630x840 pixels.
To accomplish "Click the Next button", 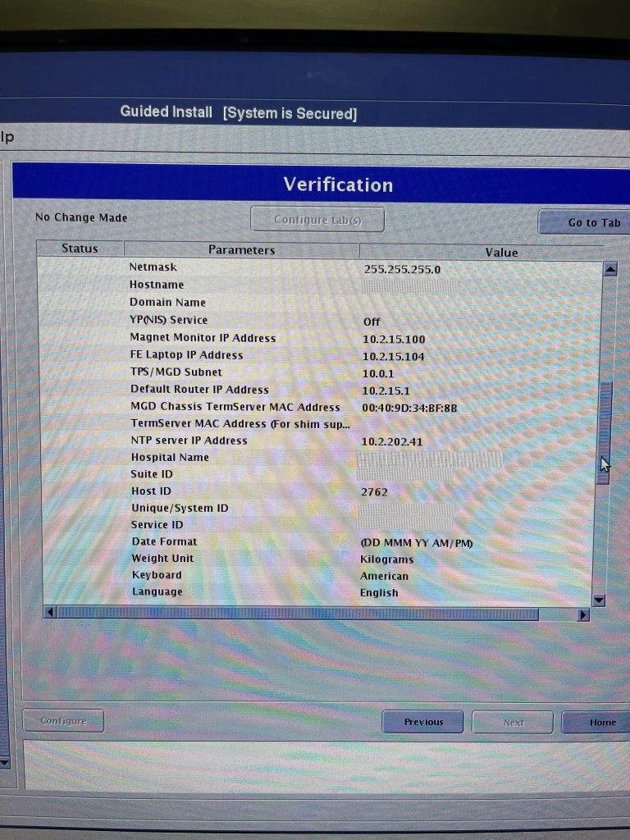I will tap(513, 723).
